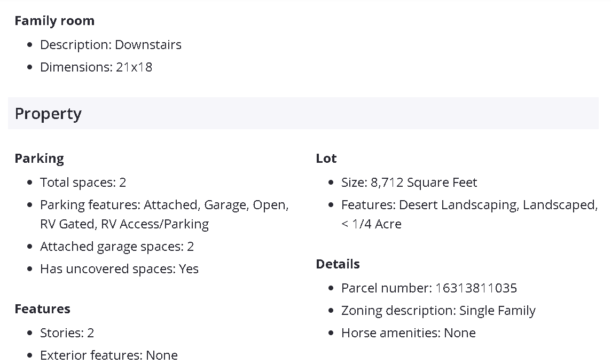This screenshot has height=364, width=611.
Task: Click the Parking features: Attached, Garage line
Action: [164, 205]
